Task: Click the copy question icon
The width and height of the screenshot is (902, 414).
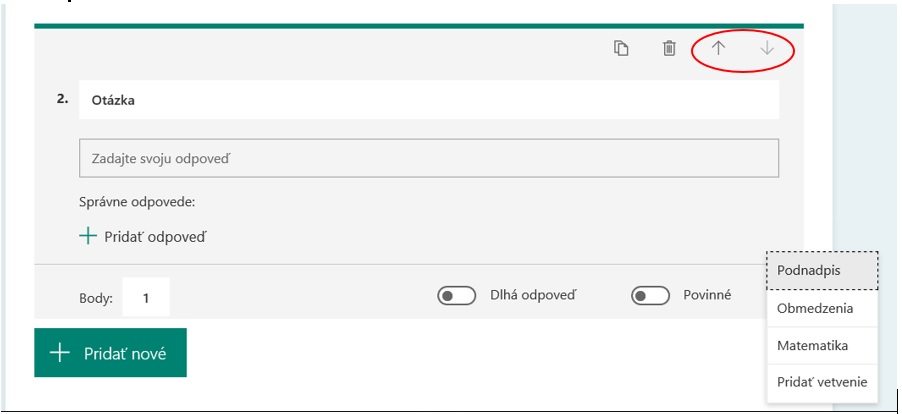Action: 620,48
